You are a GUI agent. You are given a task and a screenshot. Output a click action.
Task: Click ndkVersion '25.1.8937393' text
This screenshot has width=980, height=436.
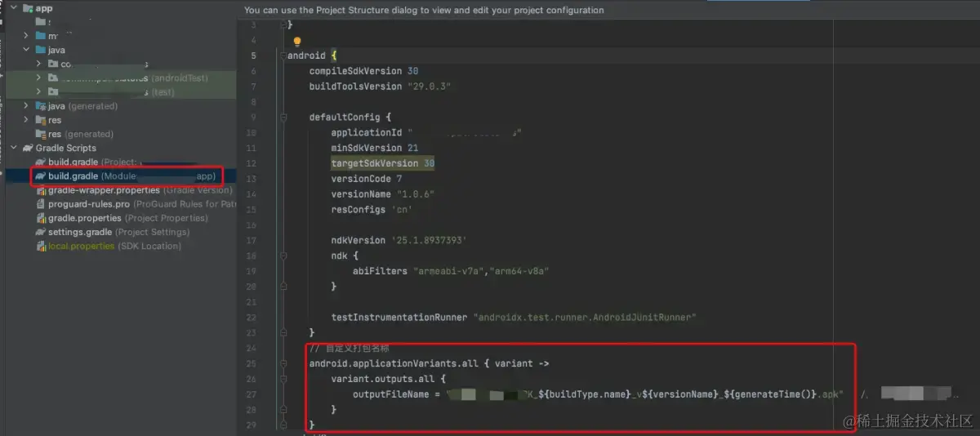click(x=399, y=240)
